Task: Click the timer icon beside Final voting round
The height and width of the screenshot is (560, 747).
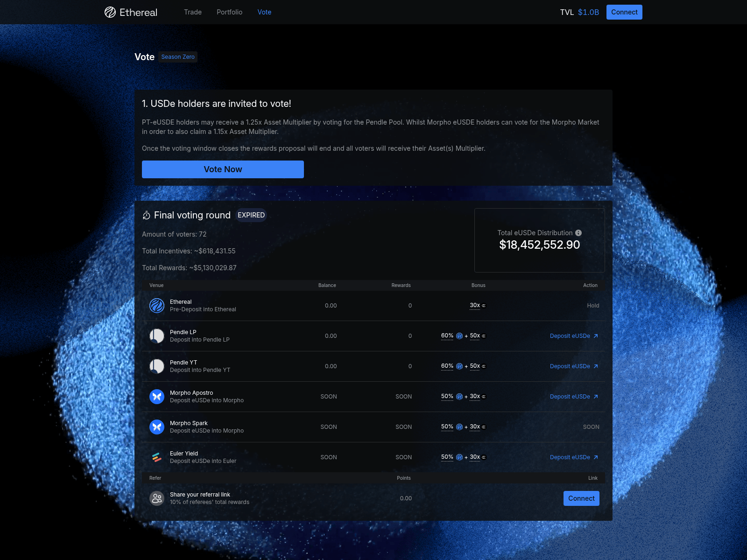Action: point(147,215)
